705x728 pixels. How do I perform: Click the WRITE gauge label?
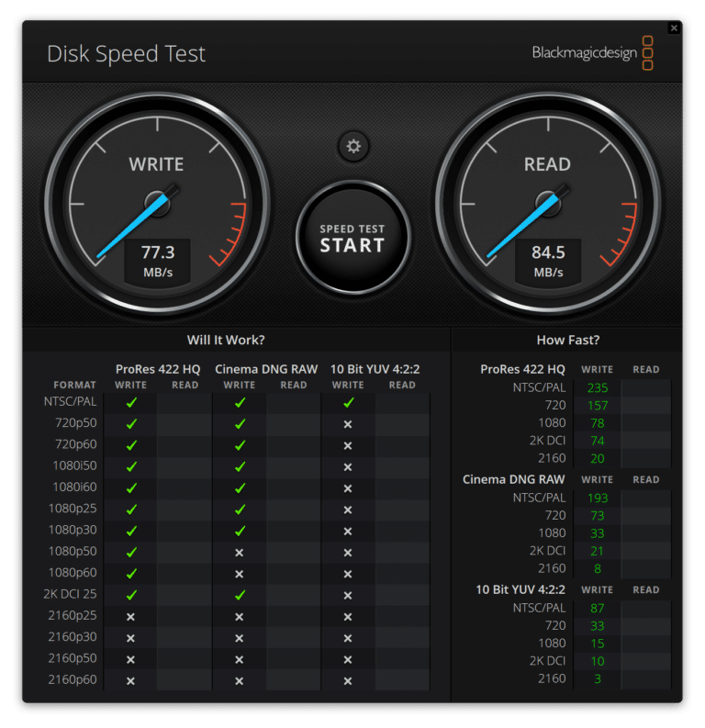tap(156, 164)
